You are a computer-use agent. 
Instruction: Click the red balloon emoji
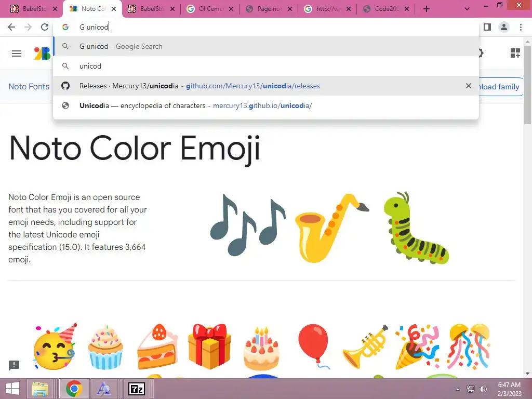(314, 347)
